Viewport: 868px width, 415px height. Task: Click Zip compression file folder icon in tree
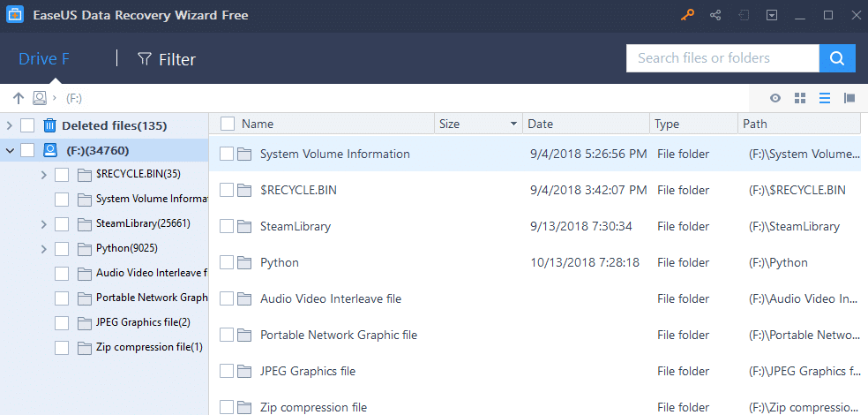tap(84, 347)
